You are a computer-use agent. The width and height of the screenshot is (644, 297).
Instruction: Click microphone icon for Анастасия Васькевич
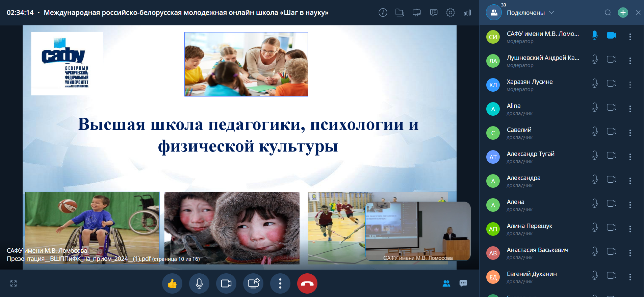click(x=595, y=251)
